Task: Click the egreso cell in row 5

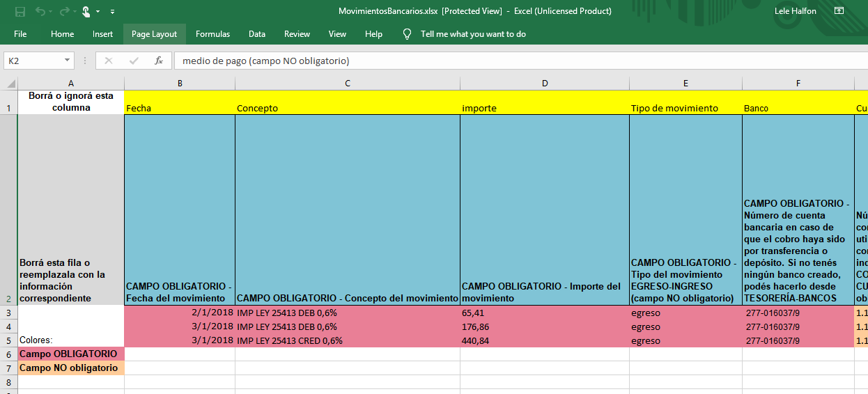Action: click(x=685, y=340)
